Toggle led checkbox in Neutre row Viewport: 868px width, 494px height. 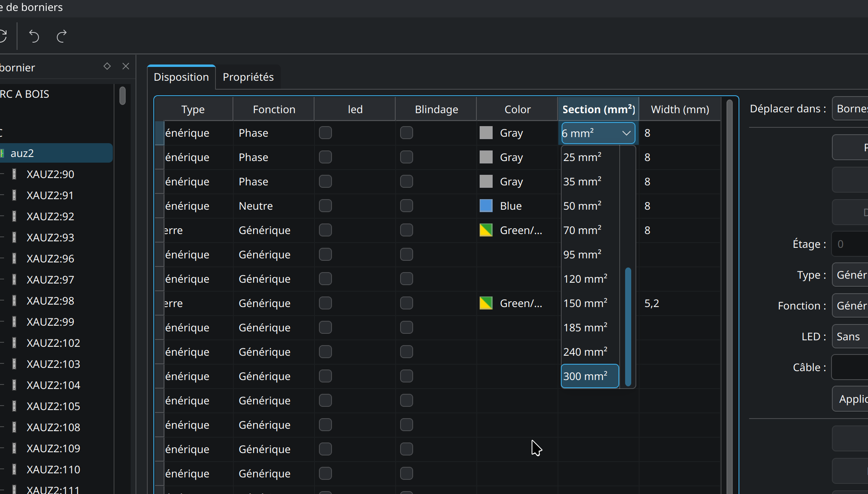(325, 206)
